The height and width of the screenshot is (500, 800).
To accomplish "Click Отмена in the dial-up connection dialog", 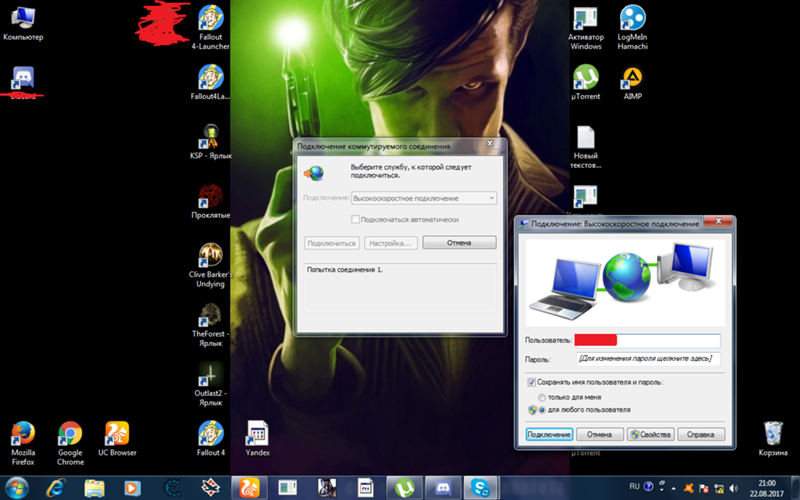I will tap(459, 243).
